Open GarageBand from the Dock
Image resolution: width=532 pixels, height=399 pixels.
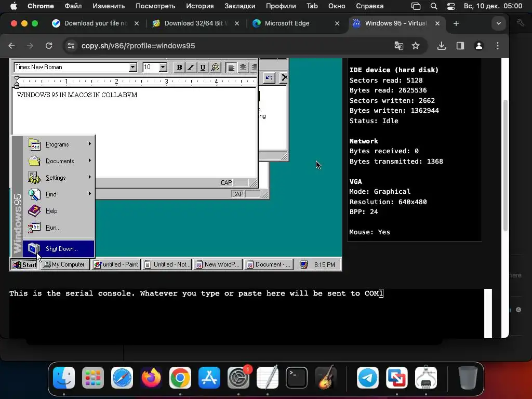click(326, 378)
